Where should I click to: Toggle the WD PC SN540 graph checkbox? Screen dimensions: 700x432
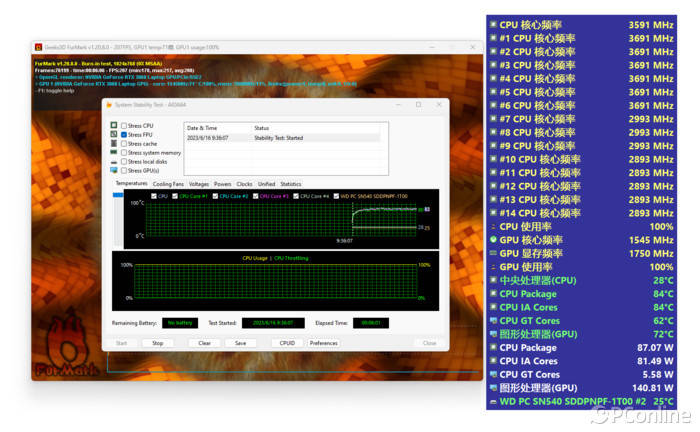336,196
